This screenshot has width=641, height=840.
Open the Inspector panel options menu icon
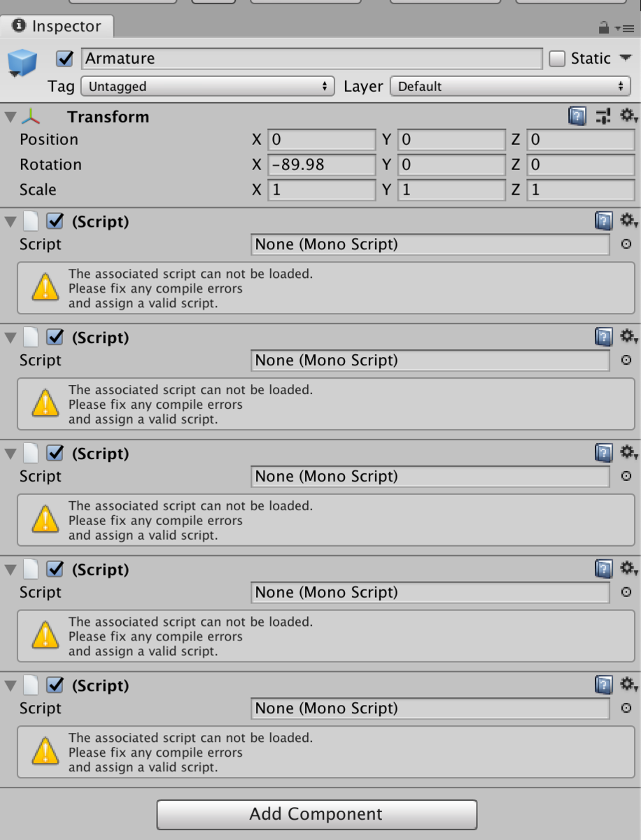point(624,29)
